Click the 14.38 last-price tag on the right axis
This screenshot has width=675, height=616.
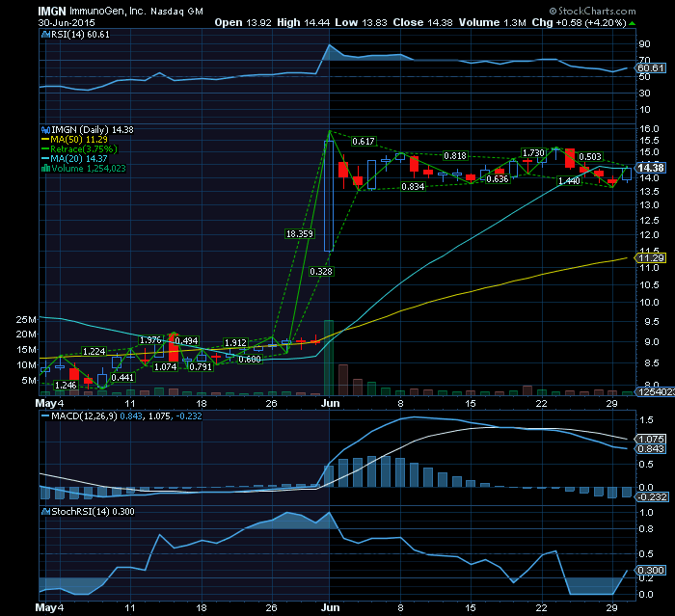[651, 168]
